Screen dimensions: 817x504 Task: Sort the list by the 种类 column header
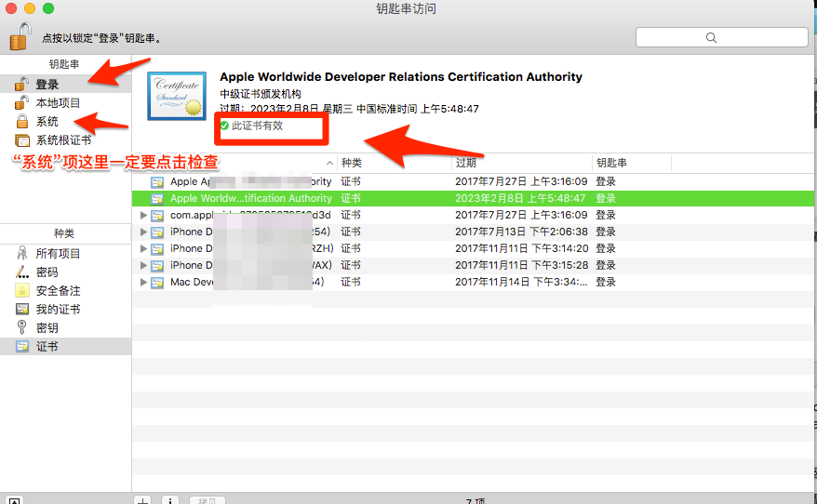click(395, 163)
